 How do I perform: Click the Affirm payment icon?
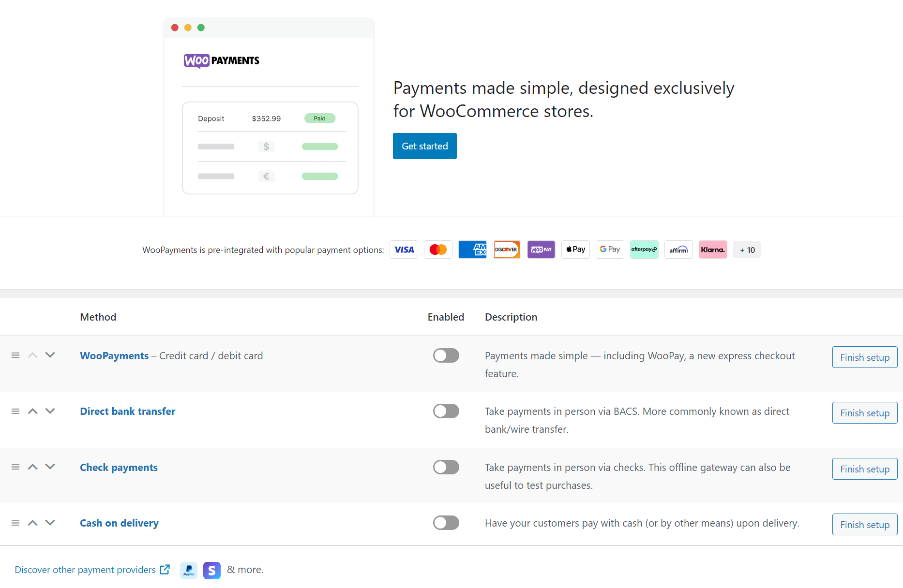pos(678,250)
